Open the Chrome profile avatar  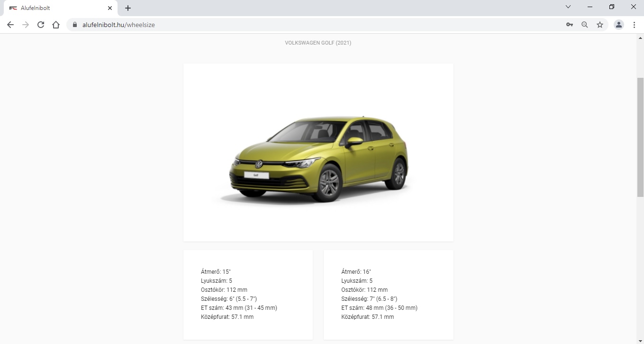point(619,25)
